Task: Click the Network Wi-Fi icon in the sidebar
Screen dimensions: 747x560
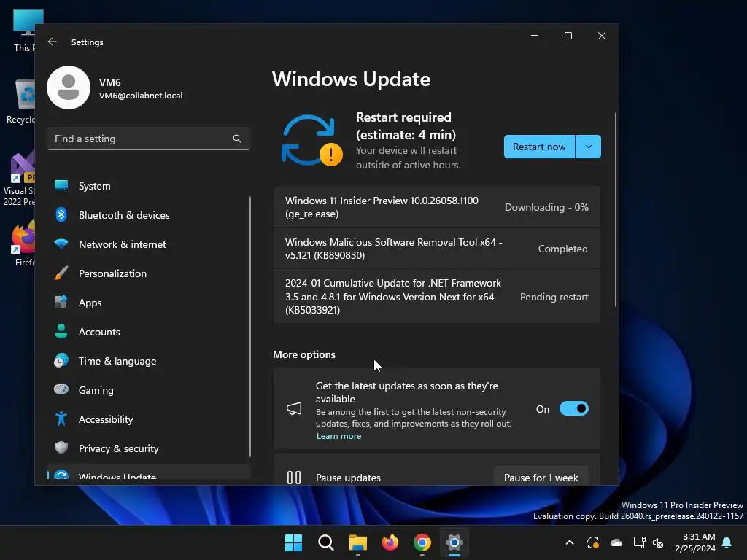Action: click(x=61, y=244)
